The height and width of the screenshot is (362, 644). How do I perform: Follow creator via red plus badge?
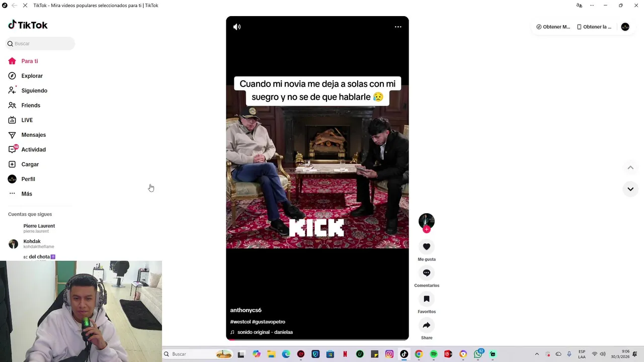427,229
